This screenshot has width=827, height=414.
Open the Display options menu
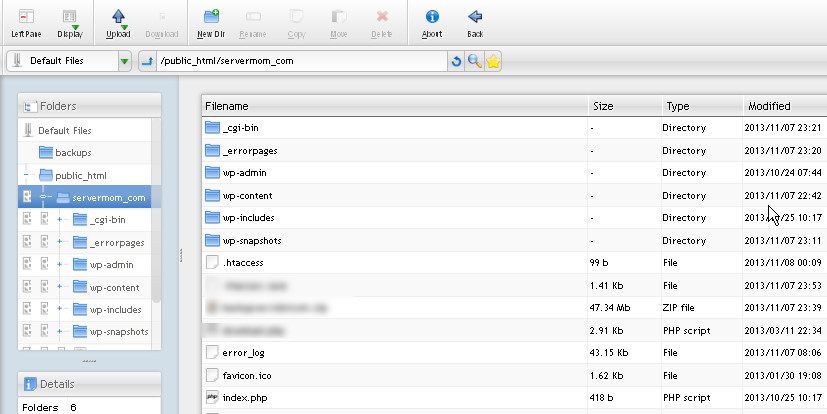coord(70,22)
